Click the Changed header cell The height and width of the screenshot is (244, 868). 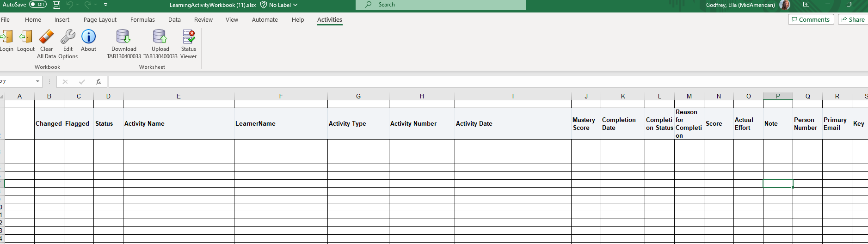pos(49,123)
